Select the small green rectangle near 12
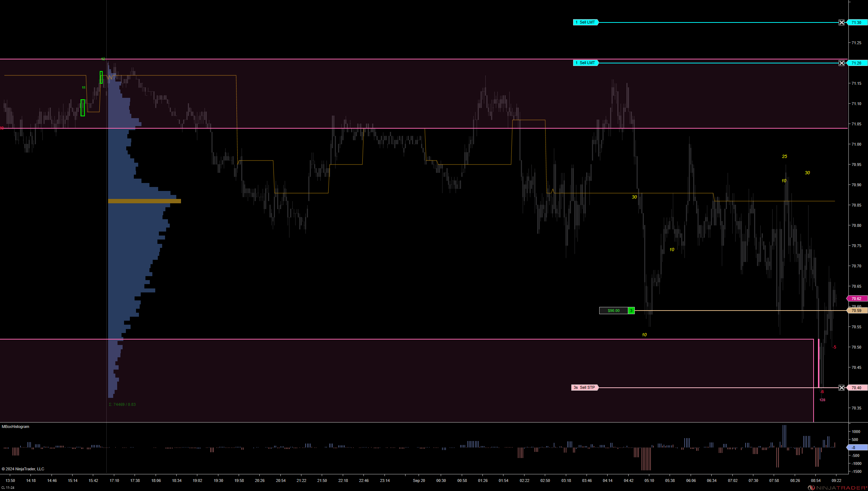 tap(101, 77)
